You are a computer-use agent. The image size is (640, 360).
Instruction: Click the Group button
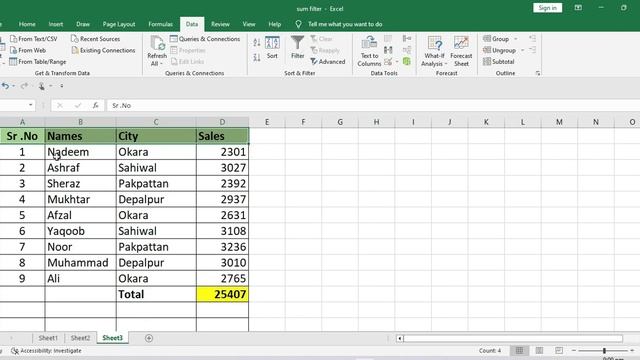(496, 39)
